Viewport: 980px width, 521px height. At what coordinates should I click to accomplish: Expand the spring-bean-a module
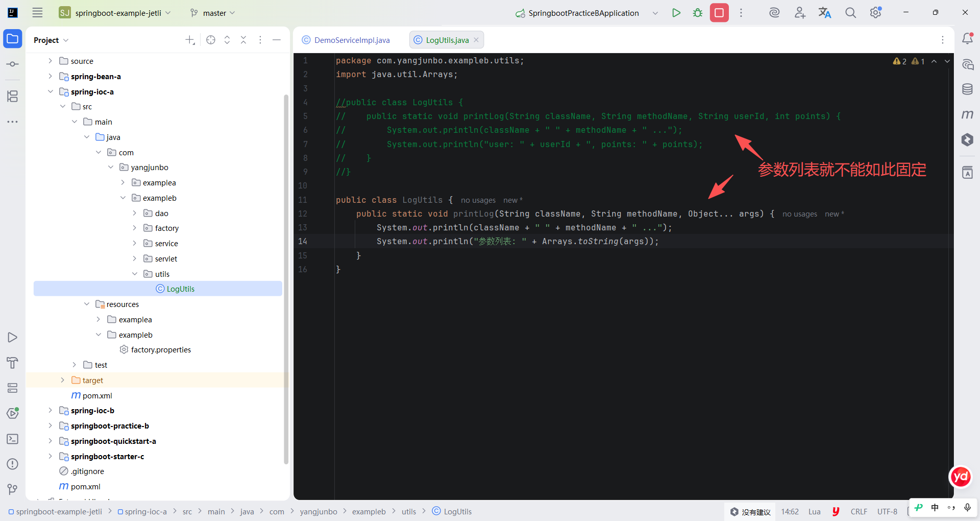(50, 76)
